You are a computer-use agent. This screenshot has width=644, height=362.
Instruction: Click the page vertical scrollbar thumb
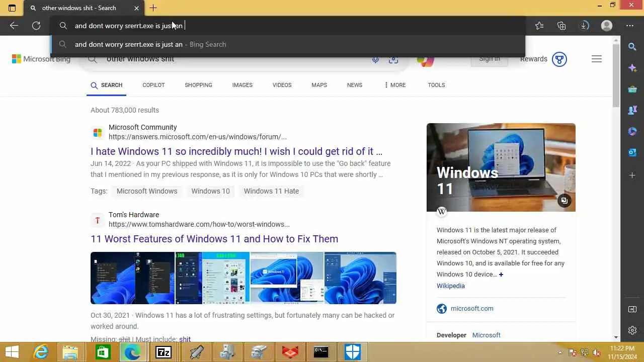616,75
